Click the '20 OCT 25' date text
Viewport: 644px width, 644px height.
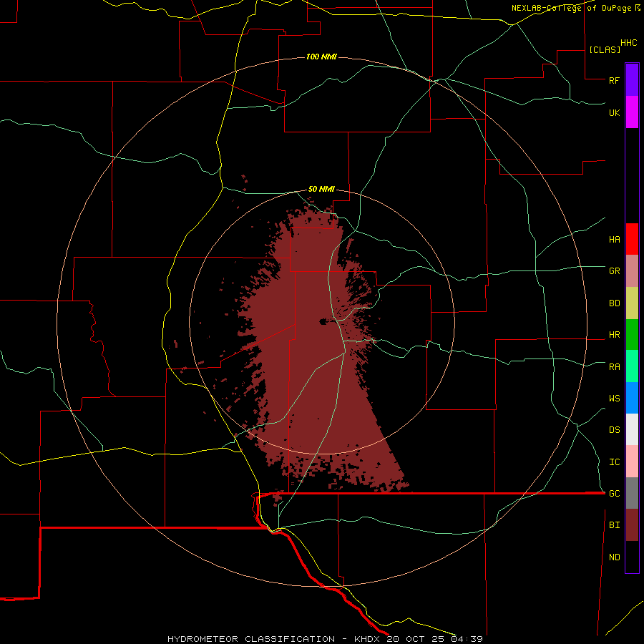coord(416,639)
